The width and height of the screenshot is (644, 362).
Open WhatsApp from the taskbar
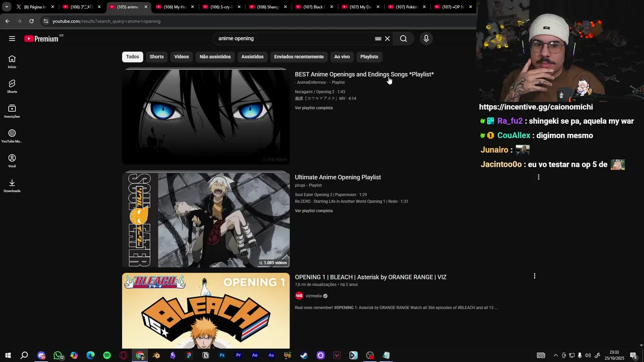tap(58, 355)
